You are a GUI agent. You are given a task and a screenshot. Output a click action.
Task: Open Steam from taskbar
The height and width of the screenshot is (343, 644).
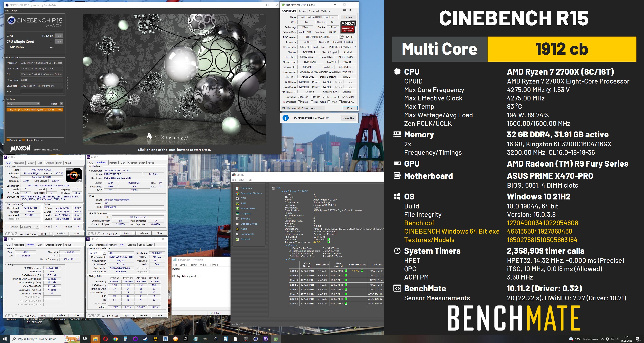[x=145, y=339]
